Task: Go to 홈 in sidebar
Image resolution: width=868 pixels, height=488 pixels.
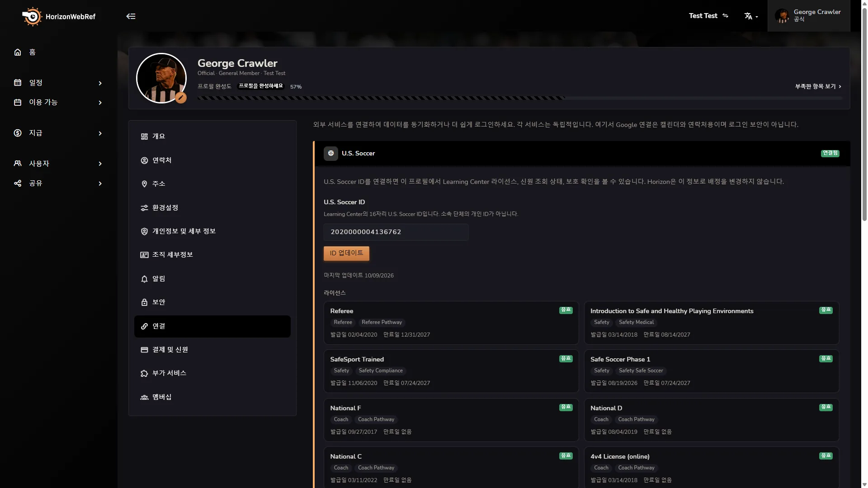Action: (59, 52)
